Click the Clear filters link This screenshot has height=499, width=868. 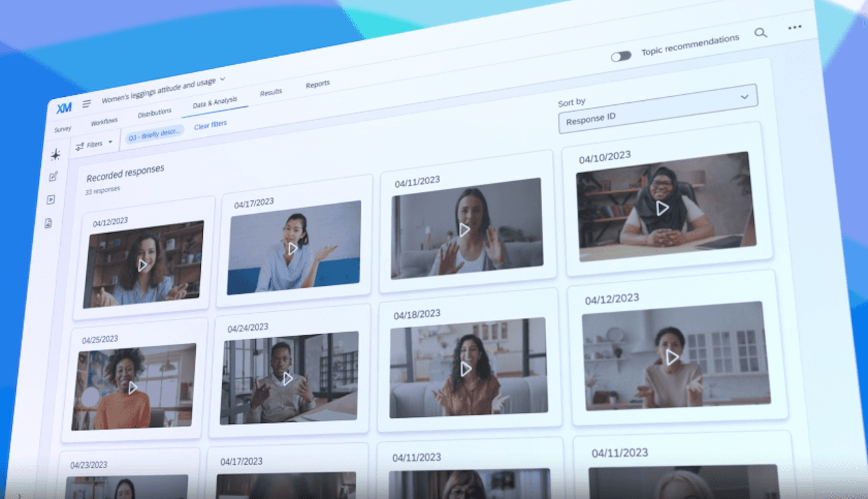tap(210, 125)
